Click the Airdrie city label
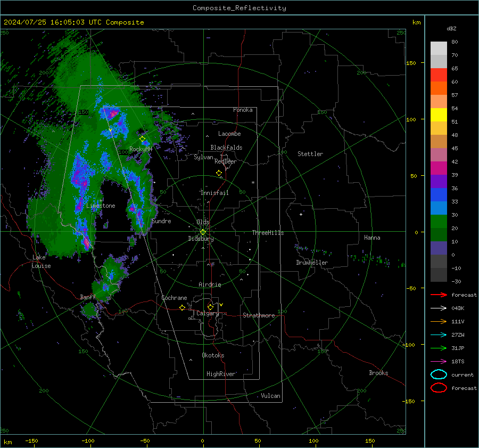 click(210, 284)
